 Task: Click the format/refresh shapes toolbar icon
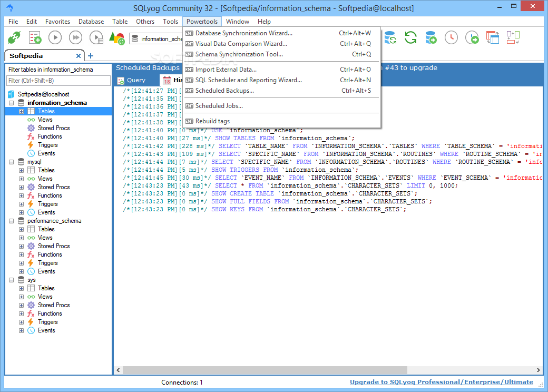117,38
